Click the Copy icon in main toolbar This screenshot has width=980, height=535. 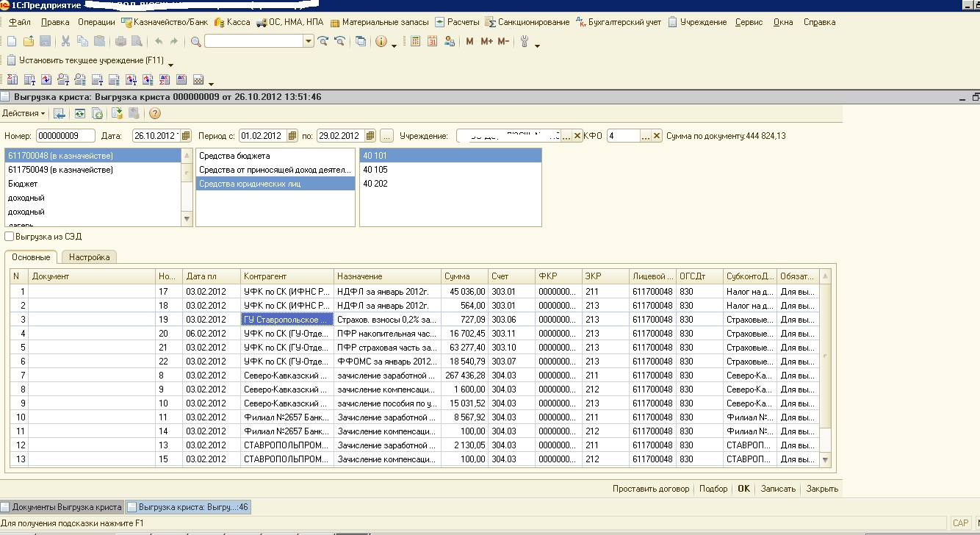82,41
